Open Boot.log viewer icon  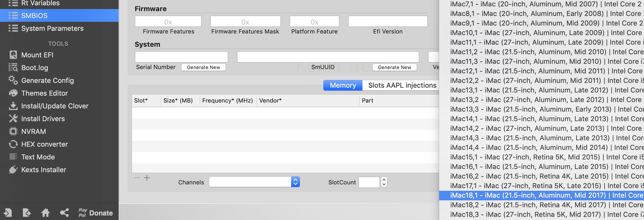pos(13,68)
